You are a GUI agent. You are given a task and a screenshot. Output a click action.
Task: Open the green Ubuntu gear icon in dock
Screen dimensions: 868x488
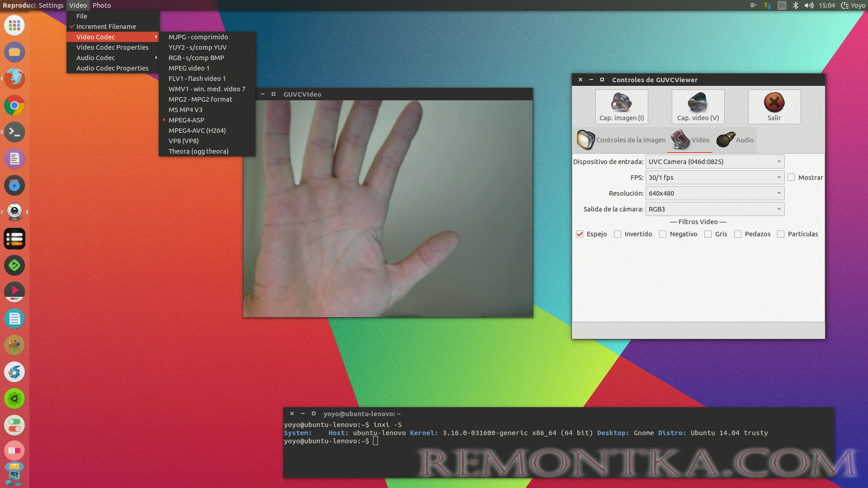pos(14,399)
